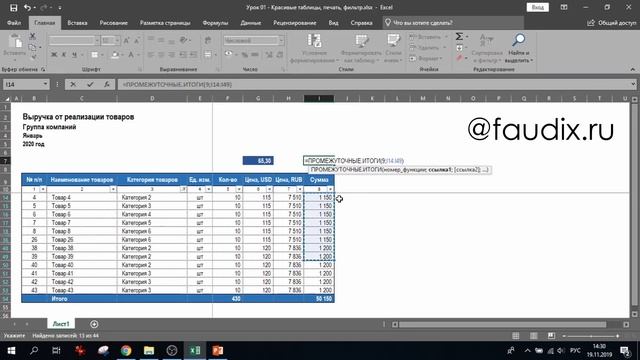The height and width of the screenshot is (360, 640).
Task: Apply percent style format
Action: coord(244,54)
